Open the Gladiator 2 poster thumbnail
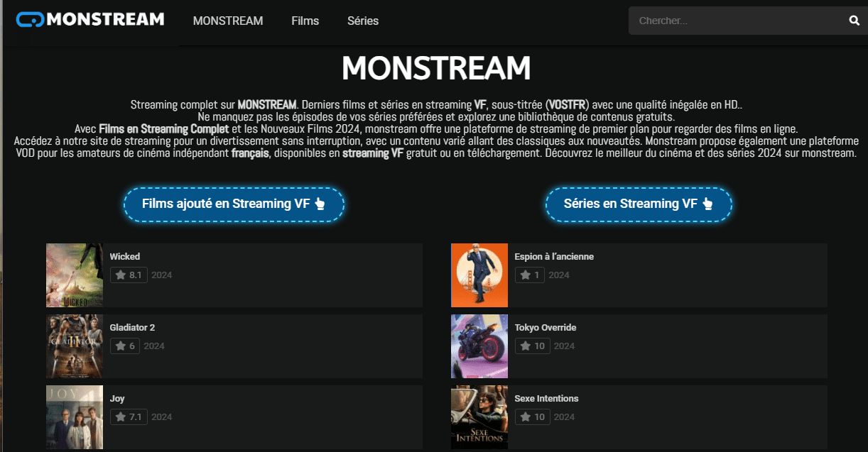 [75, 346]
